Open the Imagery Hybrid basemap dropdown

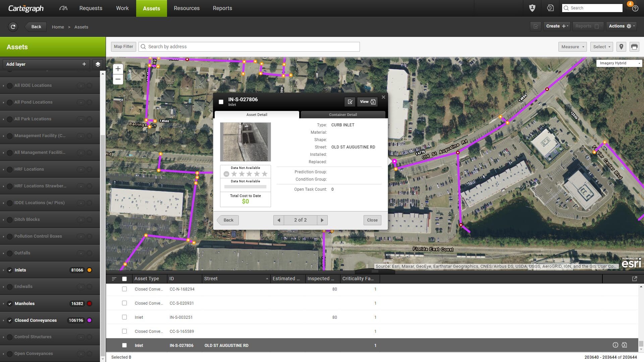[619, 63]
